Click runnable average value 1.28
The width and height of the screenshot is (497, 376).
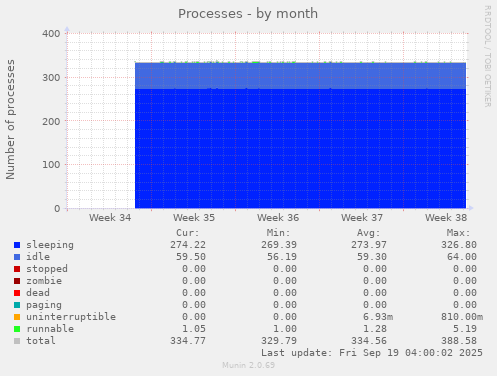375,329
